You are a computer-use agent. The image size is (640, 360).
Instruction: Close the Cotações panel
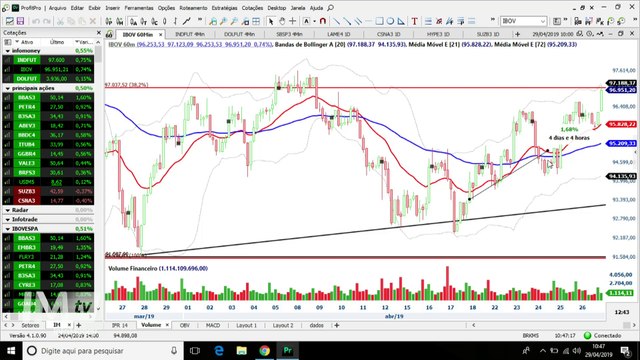98,33
